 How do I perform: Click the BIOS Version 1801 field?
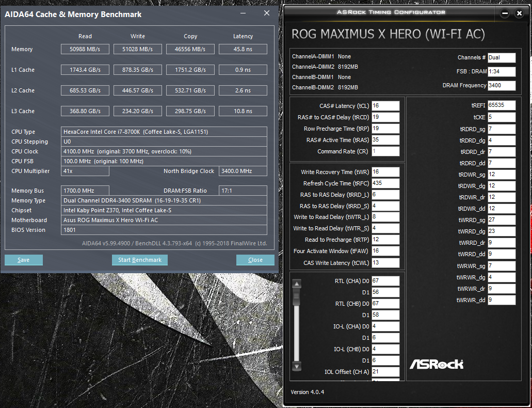pos(164,230)
